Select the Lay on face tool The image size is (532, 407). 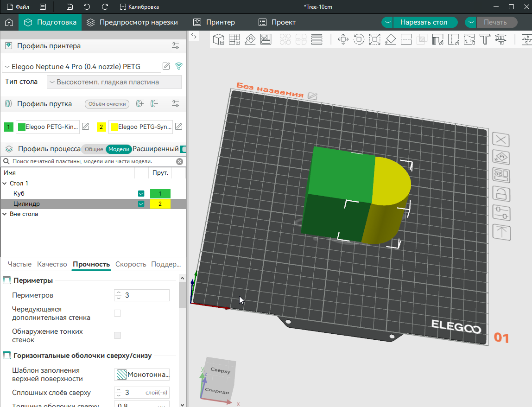click(x=391, y=39)
